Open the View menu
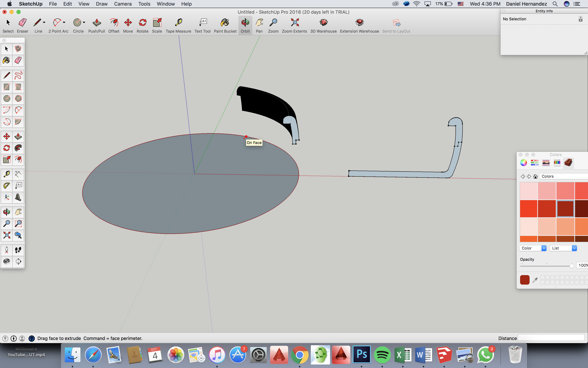The height and width of the screenshot is (368, 588). point(84,4)
